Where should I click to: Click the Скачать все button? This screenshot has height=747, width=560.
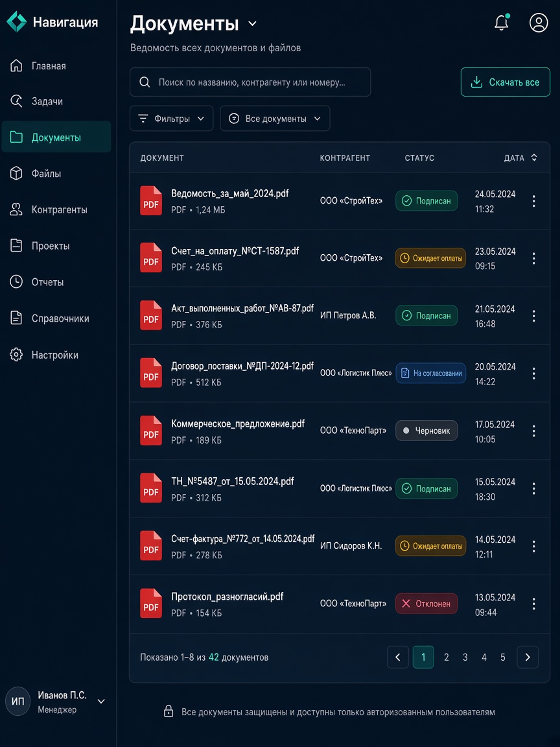[506, 82]
